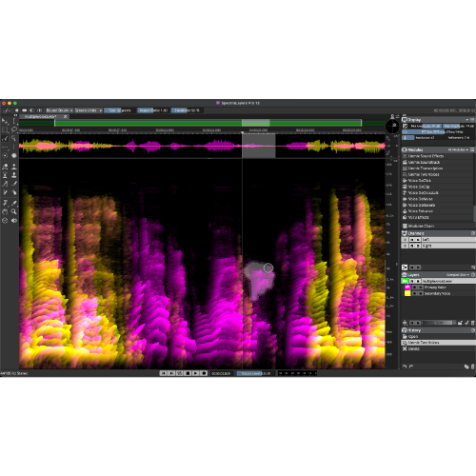Select the Open step in History
The image size is (476, 476).
point(438,337)
